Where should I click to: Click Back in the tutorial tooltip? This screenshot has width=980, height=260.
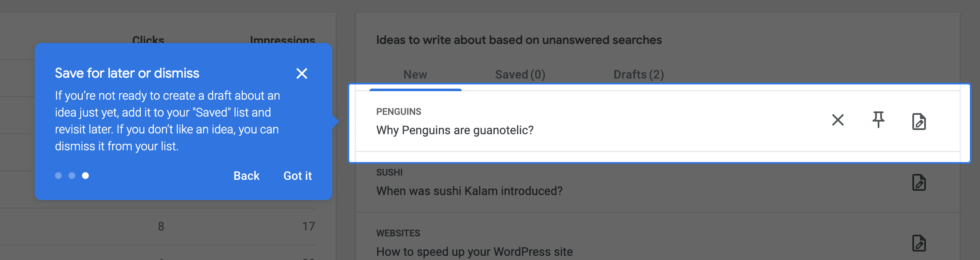[x=246, y=176]
